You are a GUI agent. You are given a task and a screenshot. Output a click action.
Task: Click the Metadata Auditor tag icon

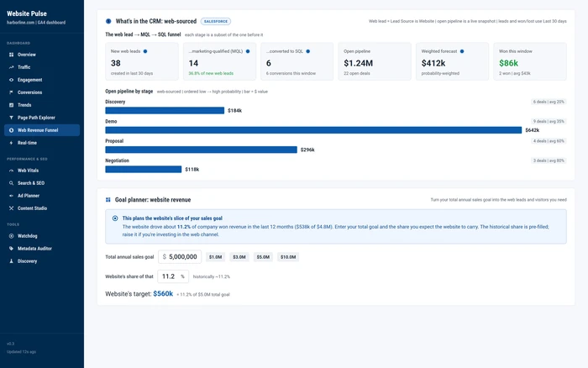click(11, 249)
